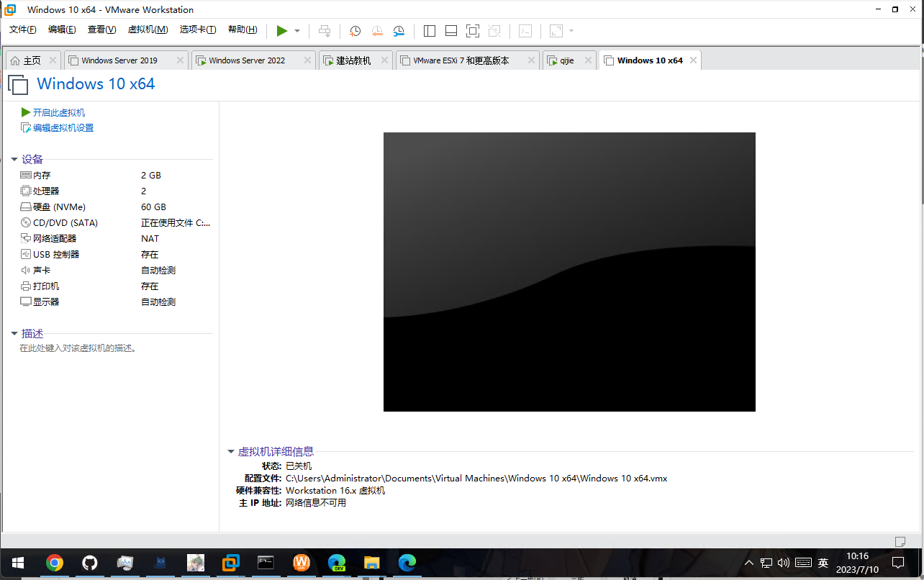Click the virtual machine screen preview
The height and width of the screenshot is (580, 924).
(x=569, y=272)
